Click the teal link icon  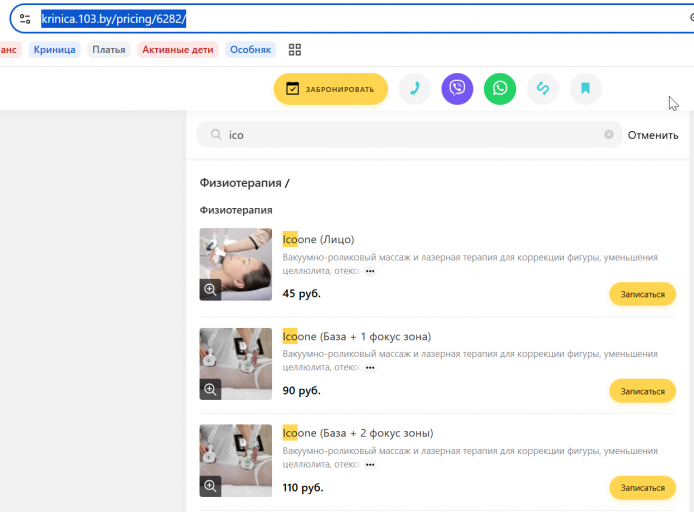[543, 89]
